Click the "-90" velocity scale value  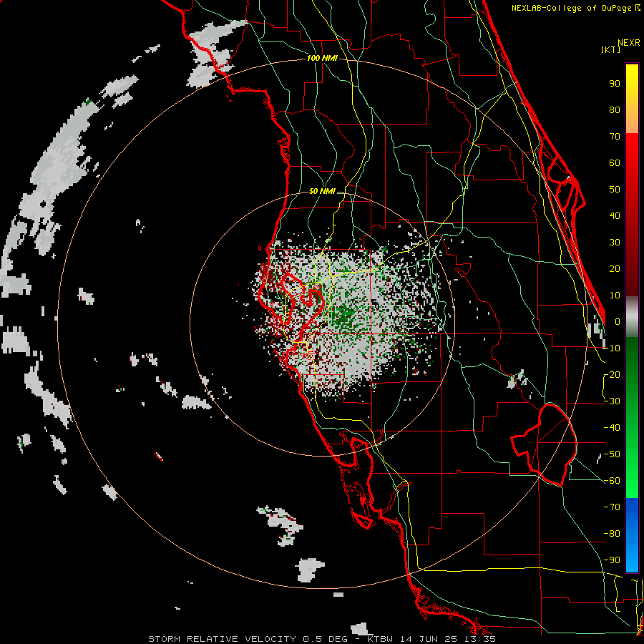pyautogui.click(x=612, y=560)
